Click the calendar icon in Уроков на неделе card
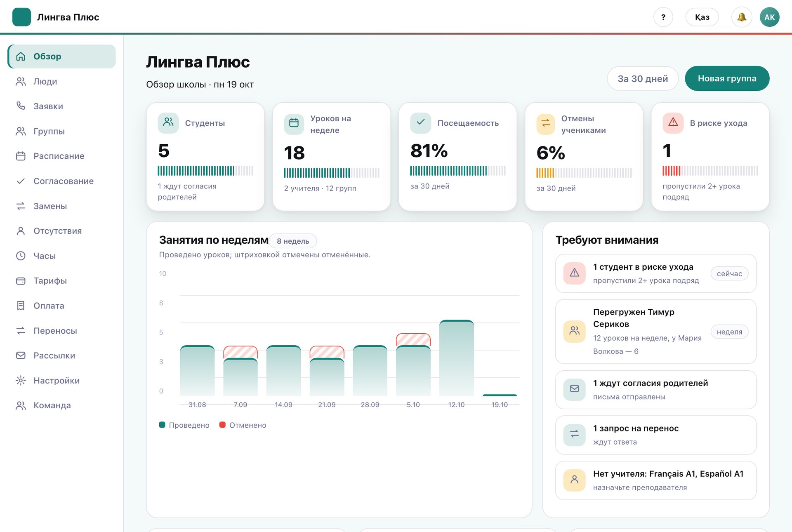Screen dimensions: 792x532 294,124
